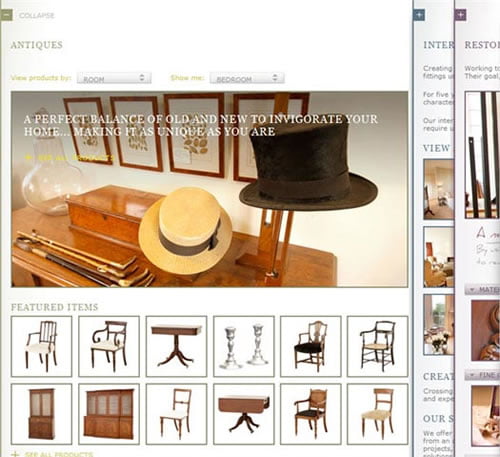Expand the Interiors panel with blue plus icon
500x457 pixels.
pyautogui.click(x=419, y=15)
